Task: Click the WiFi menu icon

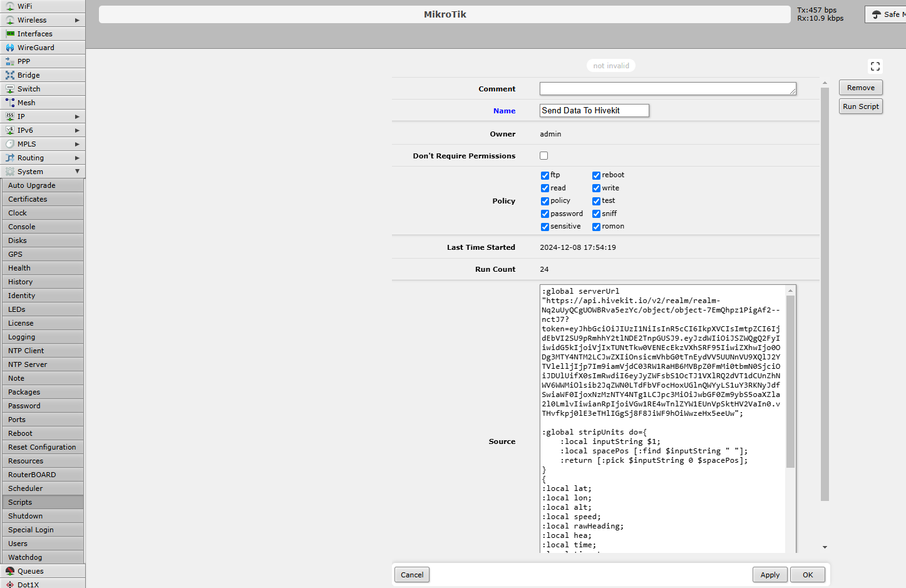Action: coord(10,6)
